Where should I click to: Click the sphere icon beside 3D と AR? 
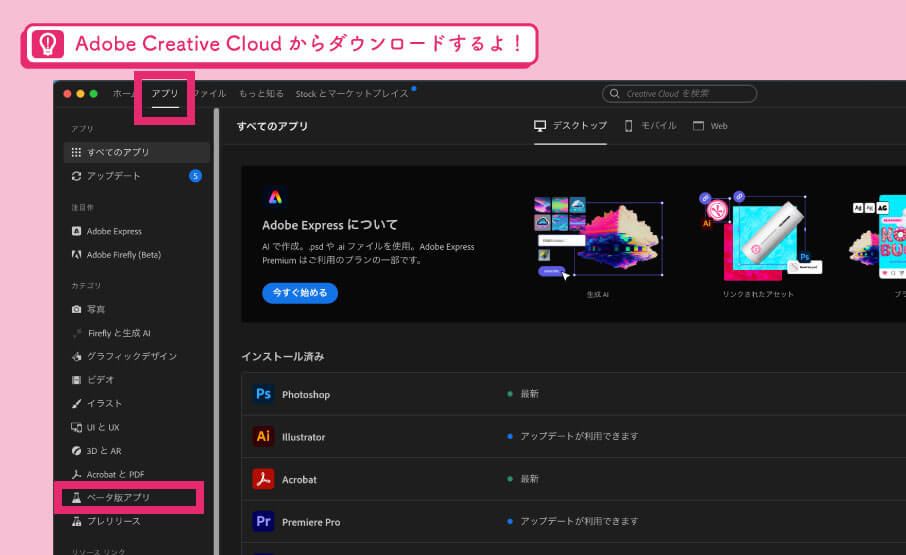click(x=76, y=451)
